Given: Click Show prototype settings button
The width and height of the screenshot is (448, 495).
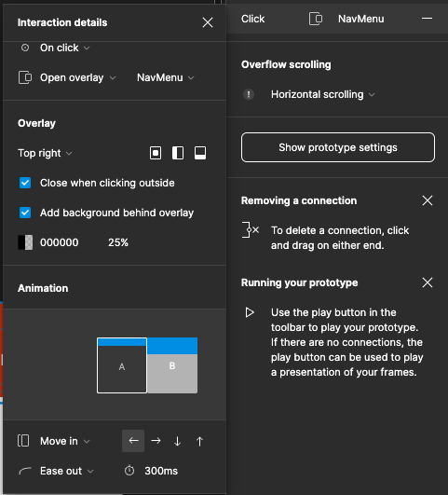Looking at the screenshot, I should click(338, 147).
